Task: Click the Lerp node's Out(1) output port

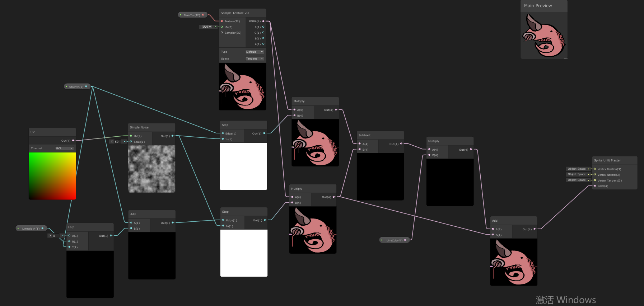Action: click(111, 236)
